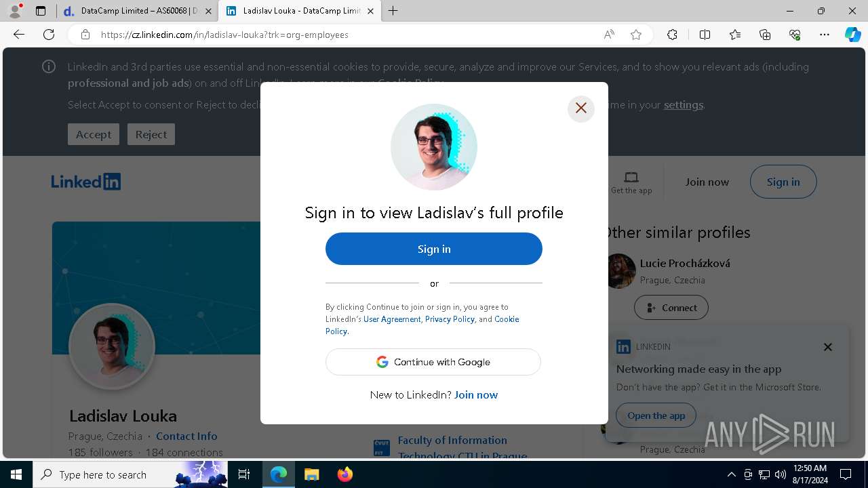Open the volume control
This screenshot has width=868, height=488.
click(x=781, y=474)
